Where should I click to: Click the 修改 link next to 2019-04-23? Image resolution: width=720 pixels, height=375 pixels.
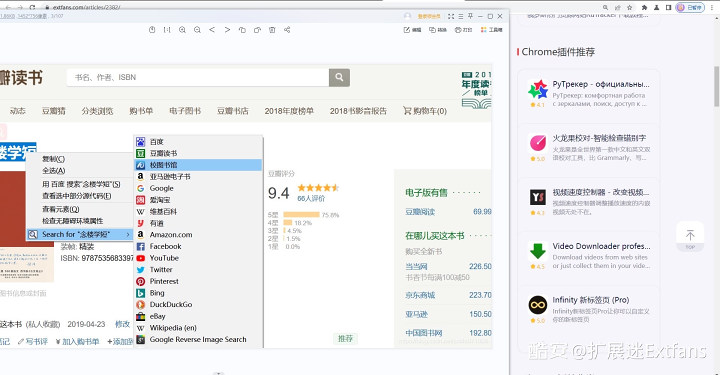122,324
